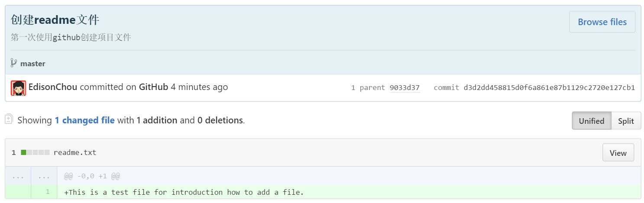Expand the first "..." in old-line column
The width and height of the screenshot is (644, 203).
click(x=18, y=176)
